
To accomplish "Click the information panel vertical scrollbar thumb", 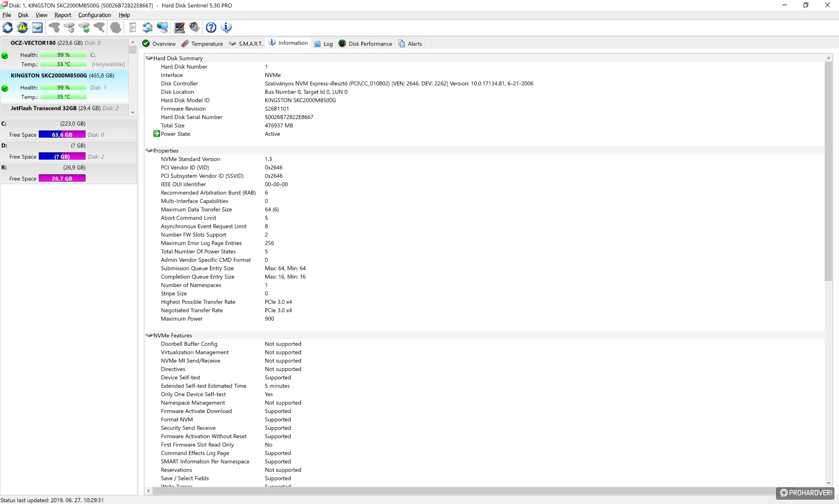I will pyautogui.click(x=828, y=171).
